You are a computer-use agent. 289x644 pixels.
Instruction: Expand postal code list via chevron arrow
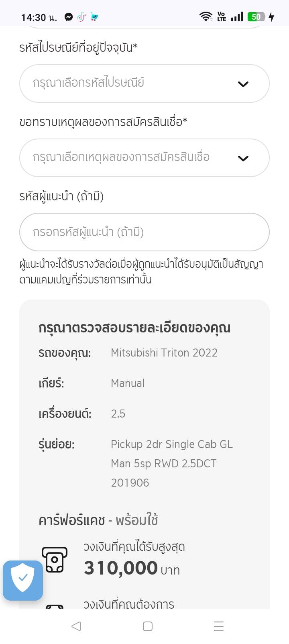tap(243, 84)
